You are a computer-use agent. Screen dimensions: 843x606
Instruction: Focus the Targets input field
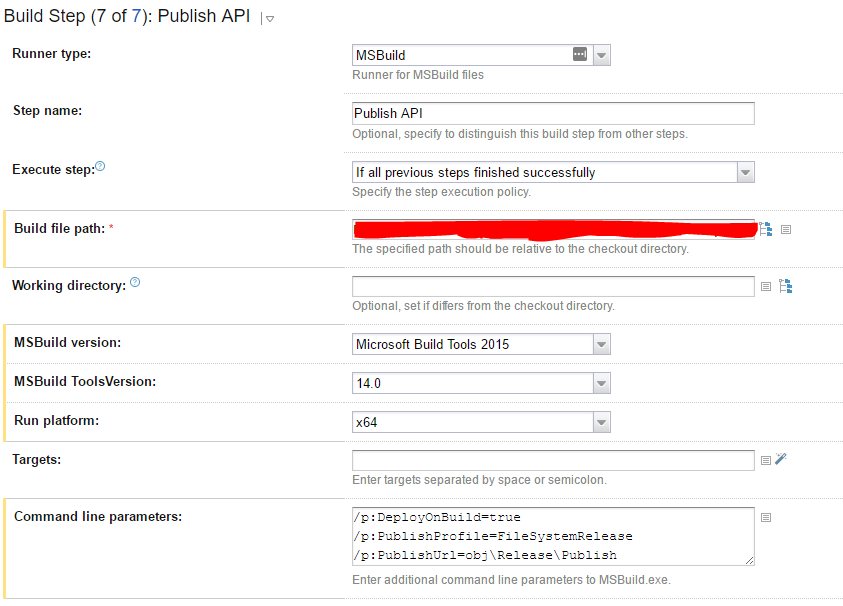[552, 460]
